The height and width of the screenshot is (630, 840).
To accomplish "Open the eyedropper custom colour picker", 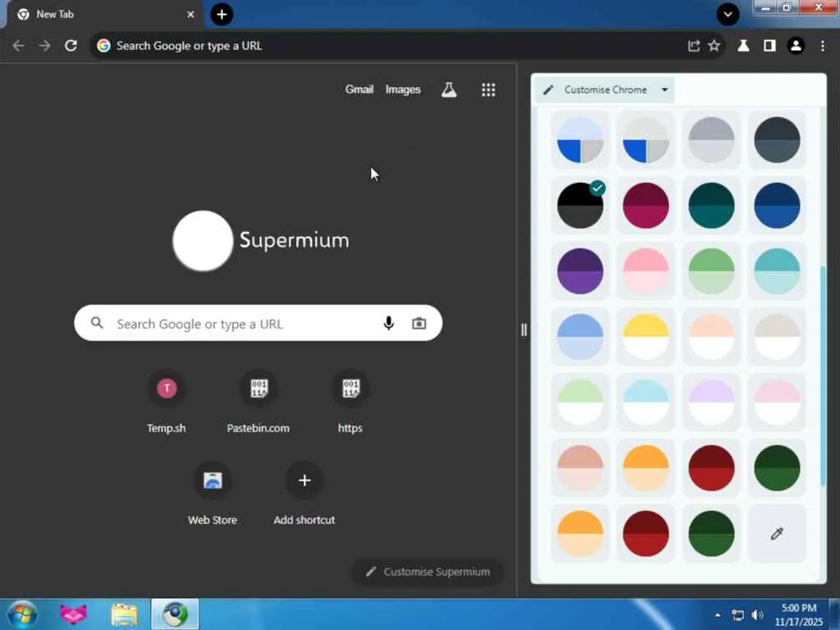I will click(777, 533).
